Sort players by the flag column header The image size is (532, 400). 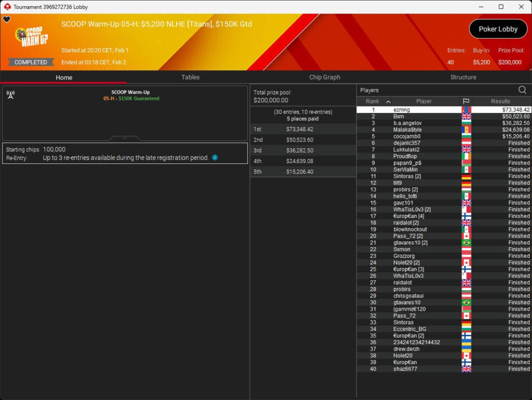[466, 101]
